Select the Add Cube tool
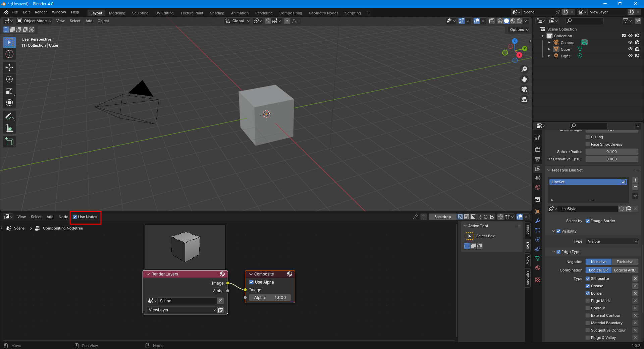This screenshot has width=644, height=349. point(9,141)
